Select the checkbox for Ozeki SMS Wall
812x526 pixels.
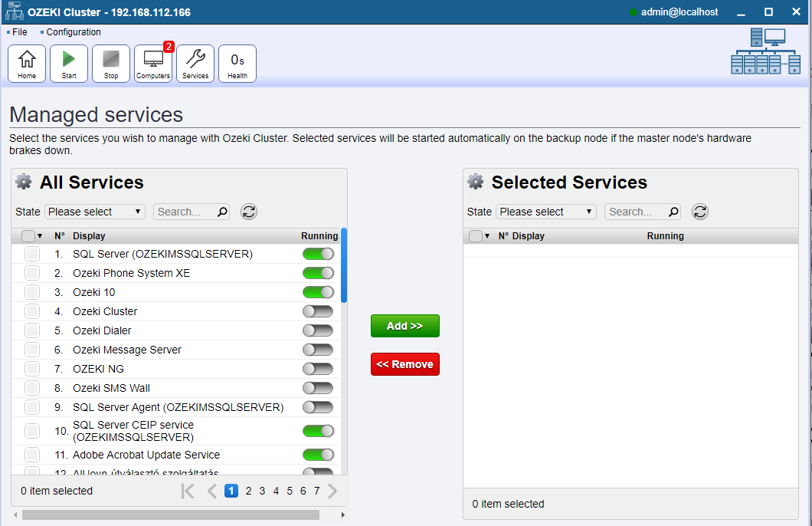pos(32,388)
